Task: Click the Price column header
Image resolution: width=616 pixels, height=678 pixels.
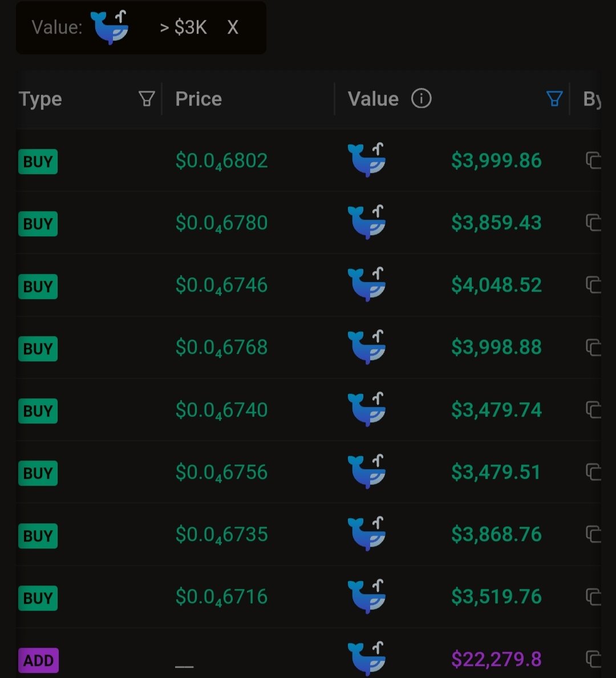Action: pos(198,99)
